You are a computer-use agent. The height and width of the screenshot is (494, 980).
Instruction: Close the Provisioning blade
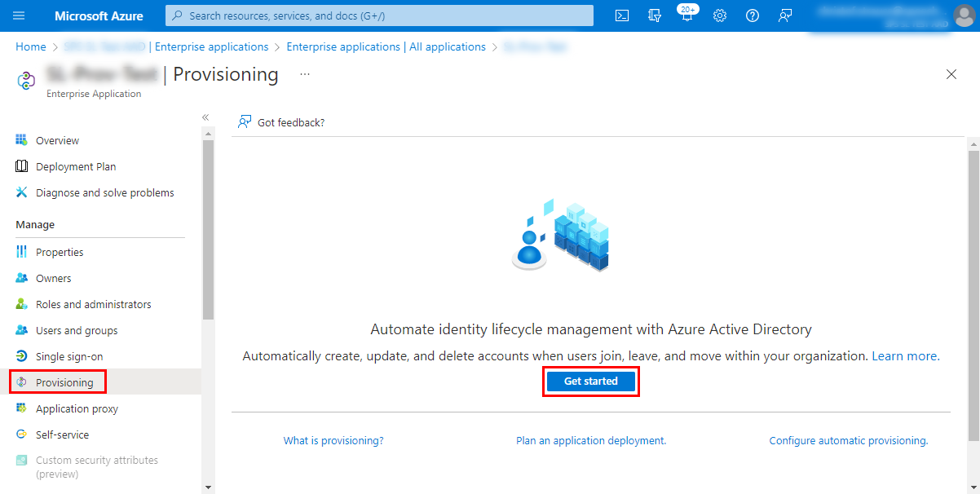coord(951,74)
